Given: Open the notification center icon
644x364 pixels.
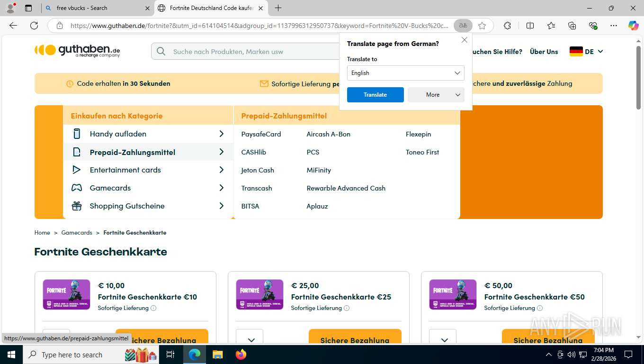Looking at the screenshot, I should [x=628, y=355].
